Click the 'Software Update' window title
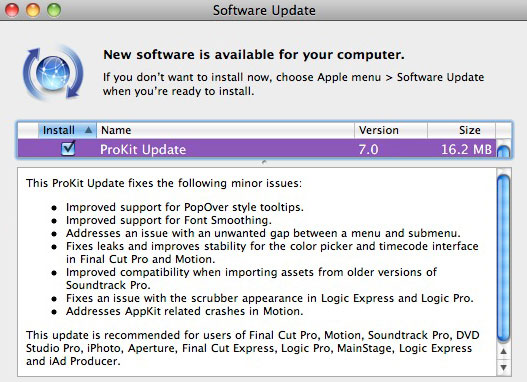Screen dimensions: 527x382 coord(264,10)
